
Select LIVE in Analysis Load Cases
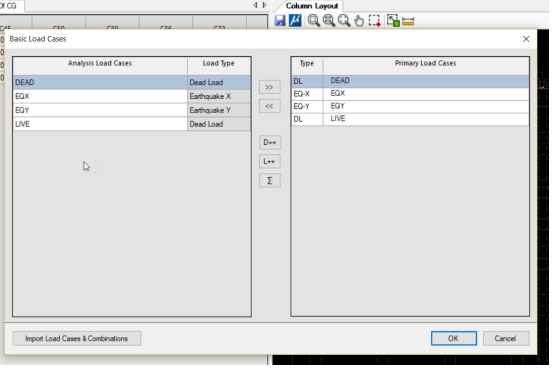tap(100, 124)
